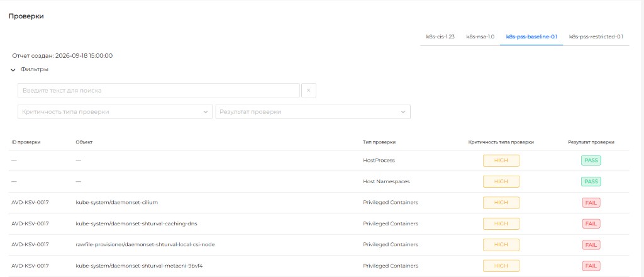644x277 pixels.
Task: Click Privileged Containers in daemonset-cilium row
Action: pos(391,203)
